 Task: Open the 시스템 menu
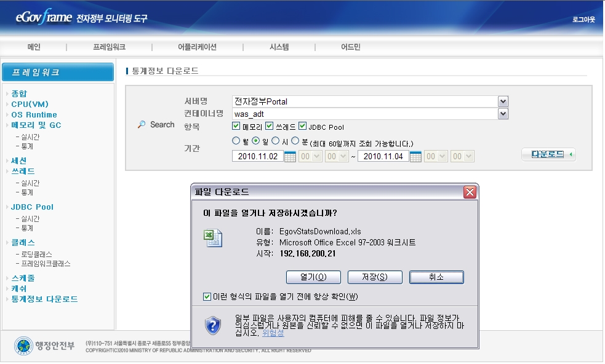279,47
